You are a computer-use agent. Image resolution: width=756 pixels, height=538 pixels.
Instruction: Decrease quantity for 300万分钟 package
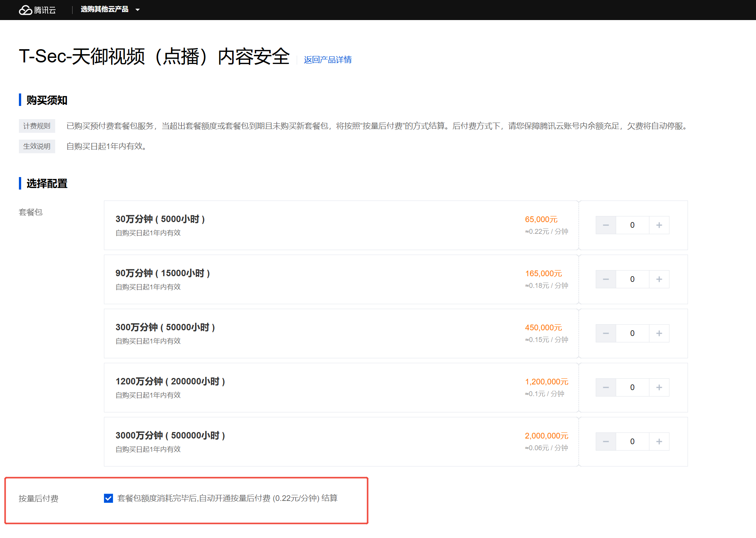coord(606,333)
